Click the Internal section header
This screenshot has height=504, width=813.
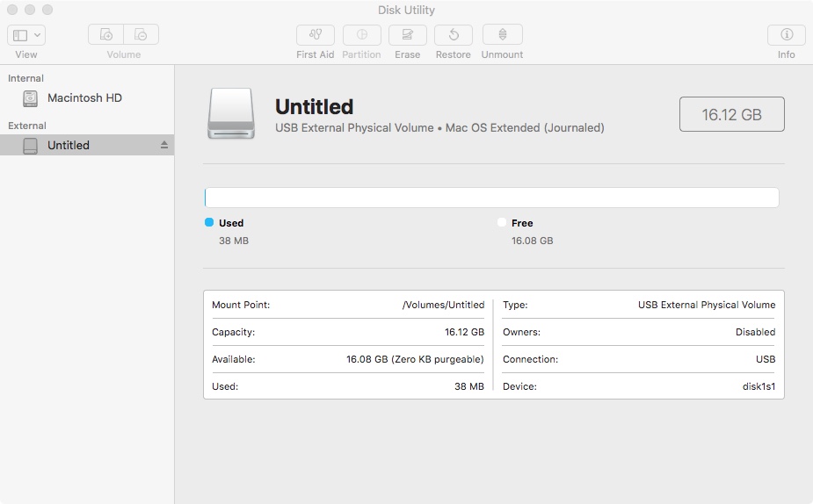click(x=25, y=78)
